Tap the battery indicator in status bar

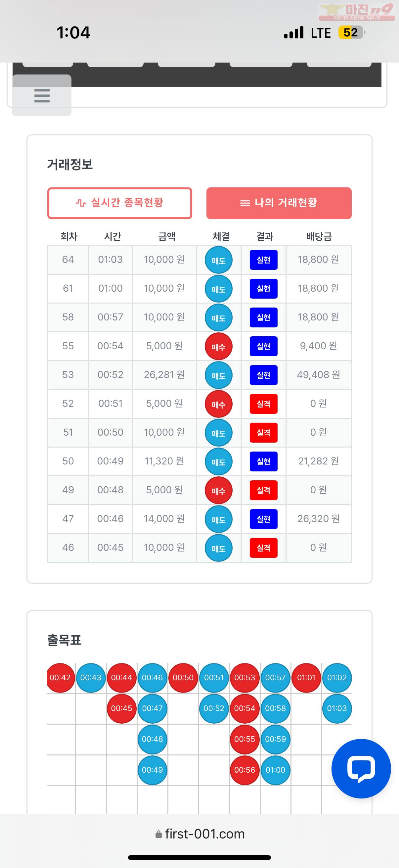click(352, 33)
